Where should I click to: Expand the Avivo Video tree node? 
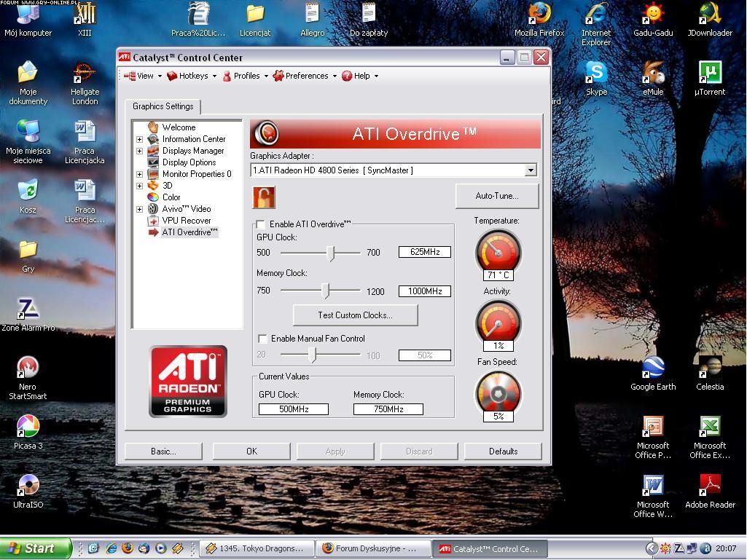click(139, 209)
